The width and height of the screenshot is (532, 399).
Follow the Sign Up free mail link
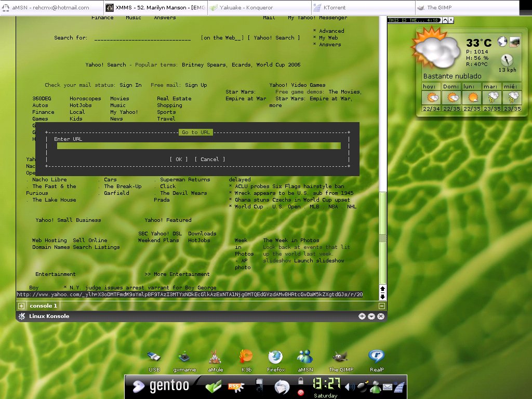coord(196,85)
